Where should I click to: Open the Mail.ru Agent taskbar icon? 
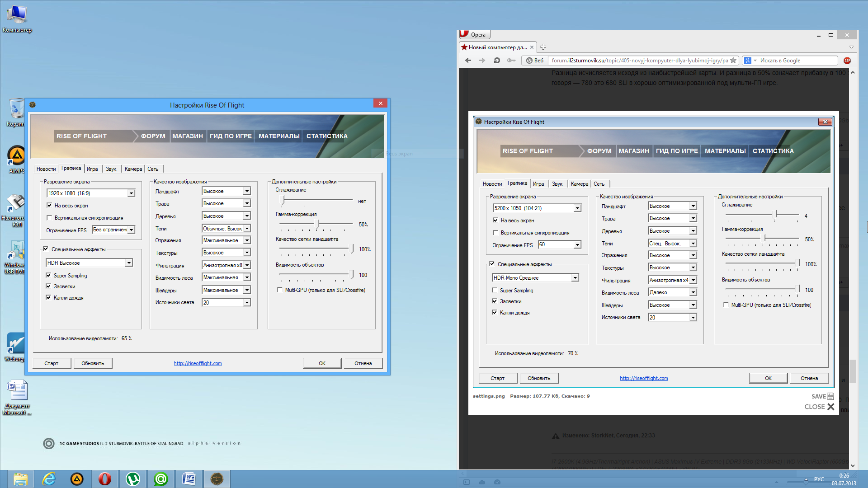tap(161, 479)
